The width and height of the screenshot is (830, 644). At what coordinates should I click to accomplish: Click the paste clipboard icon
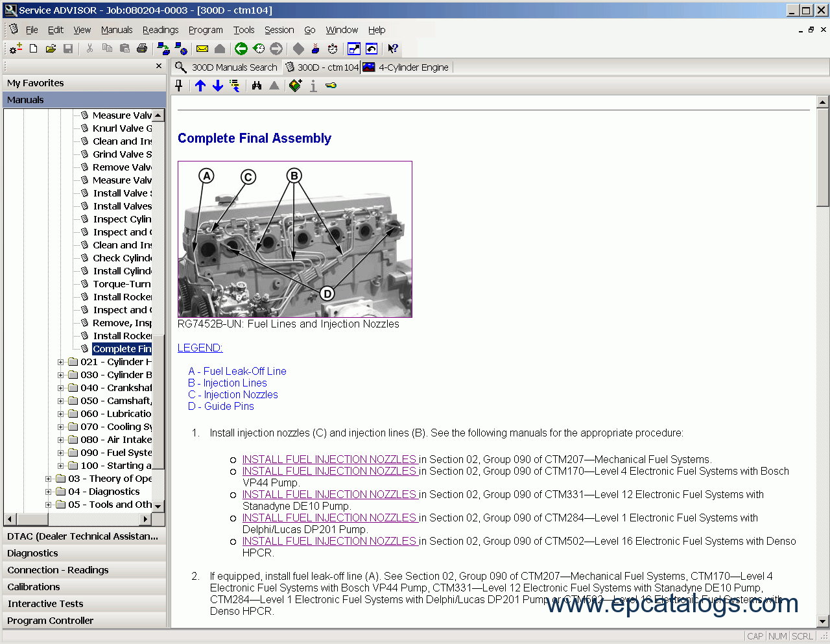(x=124, y=49)
